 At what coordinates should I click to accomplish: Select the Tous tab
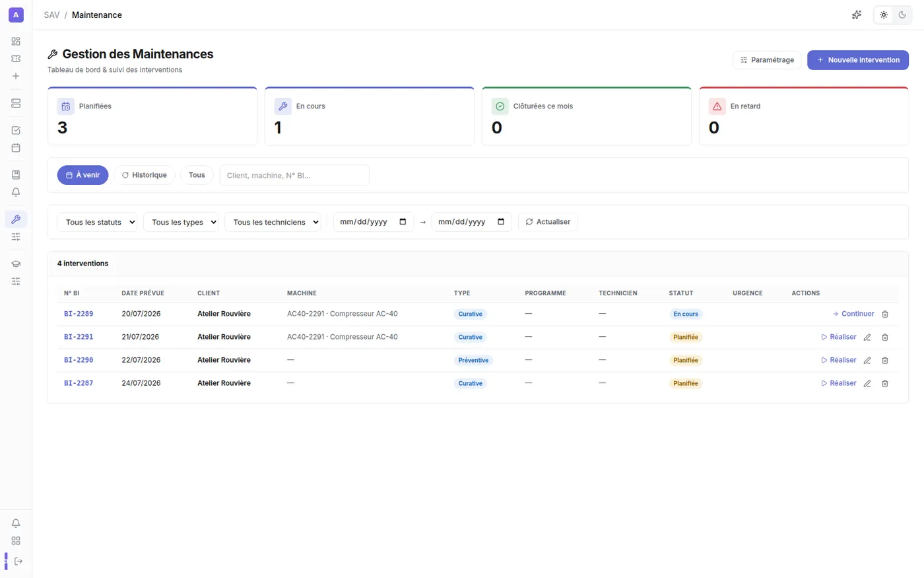[197, 175]
